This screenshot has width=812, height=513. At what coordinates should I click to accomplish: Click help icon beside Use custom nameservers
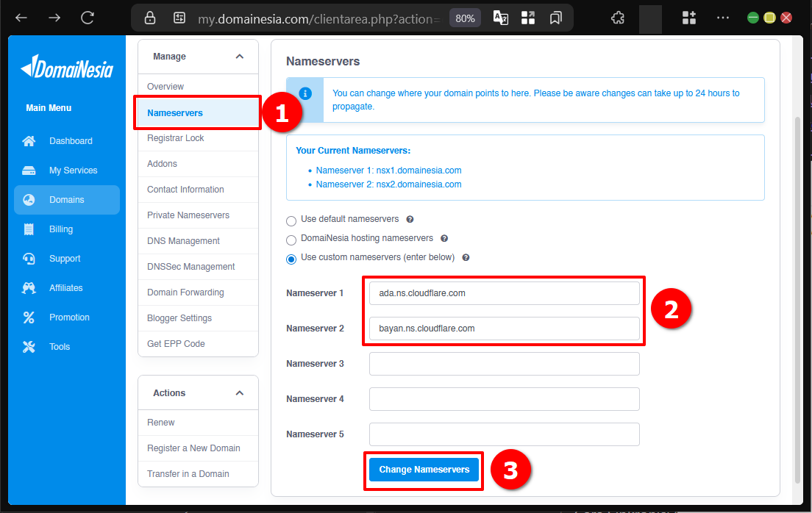point(466,258)
